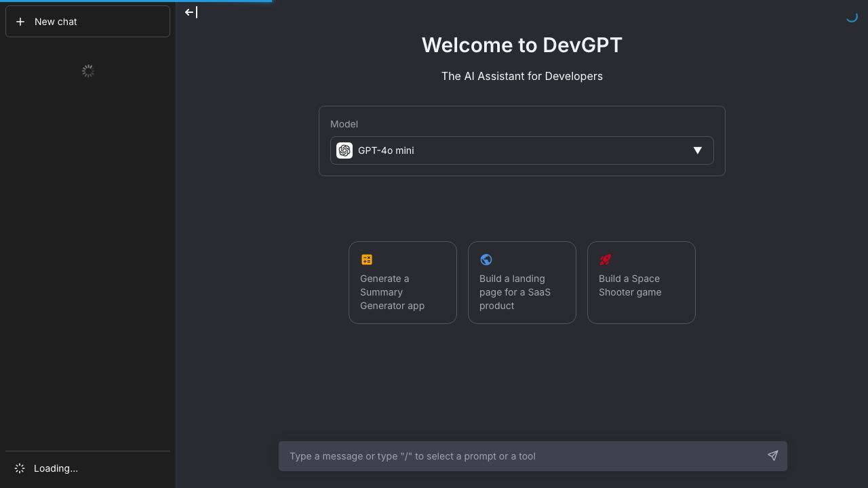The image size is (868, 488).
Task: Send the message with paper plane icon
Action: pos(772,455)
